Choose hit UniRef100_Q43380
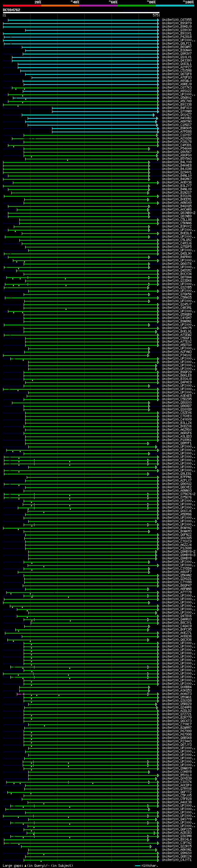Viewport: 197px width, 868px height. [x=176, y=61]
